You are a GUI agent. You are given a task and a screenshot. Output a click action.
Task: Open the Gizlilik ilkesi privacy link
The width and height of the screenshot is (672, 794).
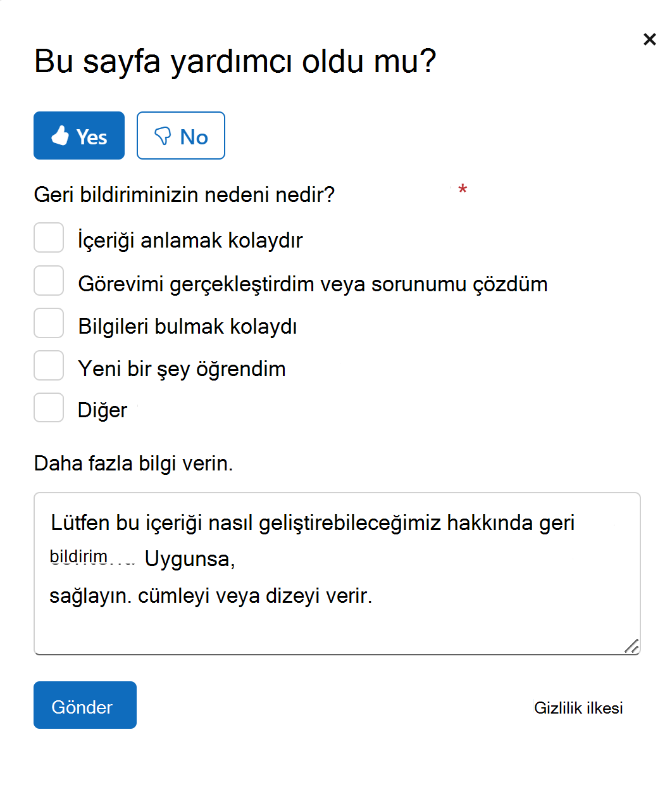[579, 708]
